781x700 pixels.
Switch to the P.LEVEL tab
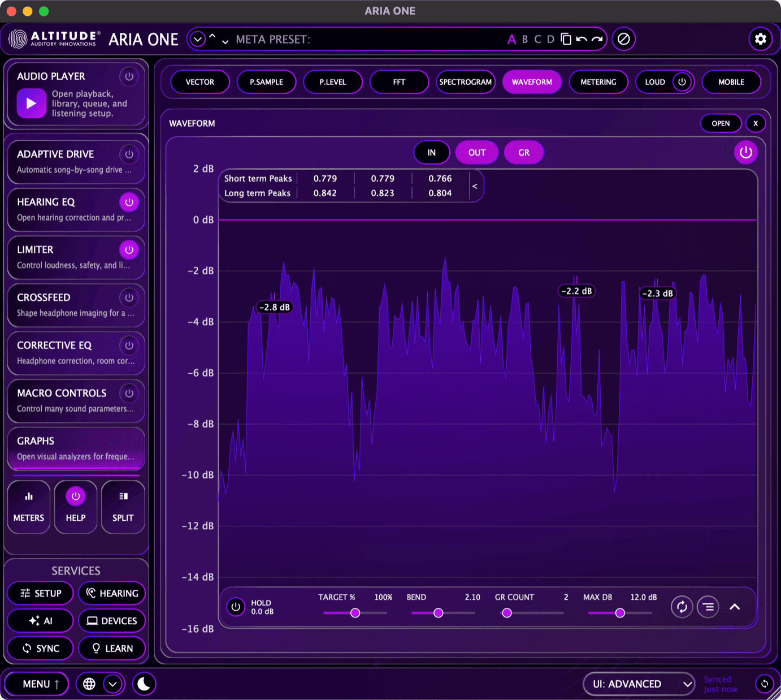point(333,82)
